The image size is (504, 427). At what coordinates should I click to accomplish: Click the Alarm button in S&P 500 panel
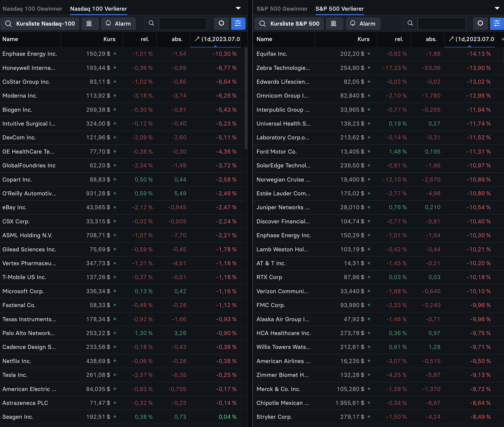coord(363,23)
